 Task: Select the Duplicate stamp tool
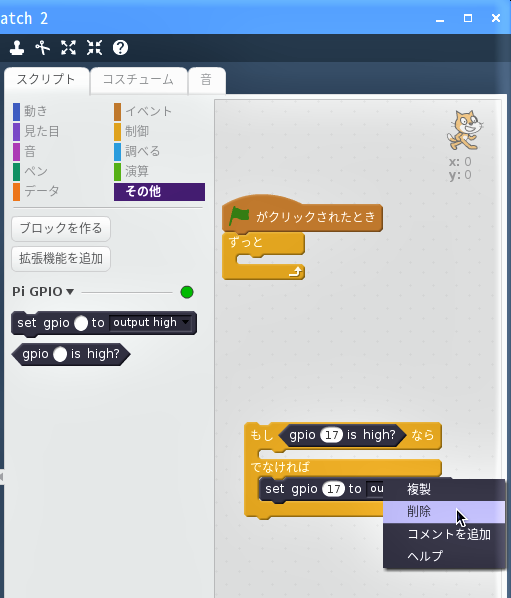coord(17,48)
